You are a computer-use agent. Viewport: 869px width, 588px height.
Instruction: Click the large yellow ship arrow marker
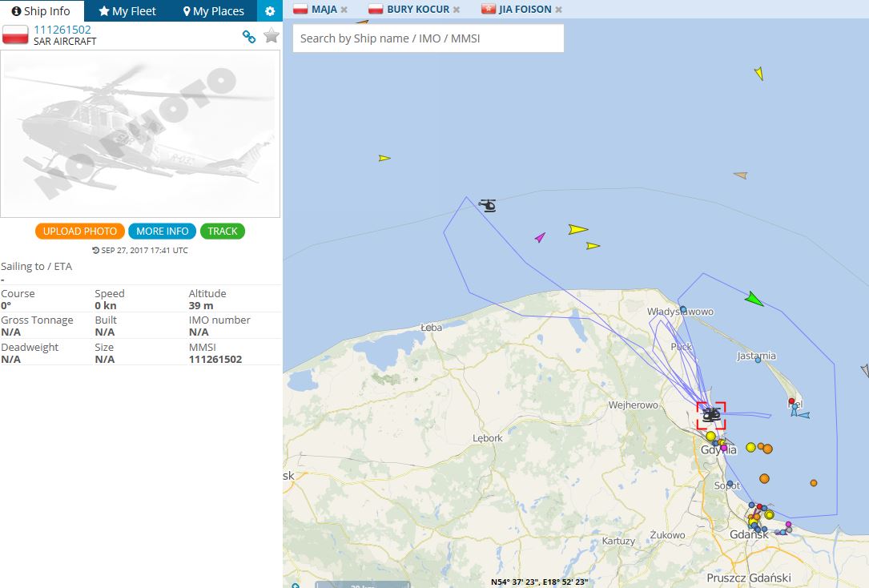tap(577, 230)
